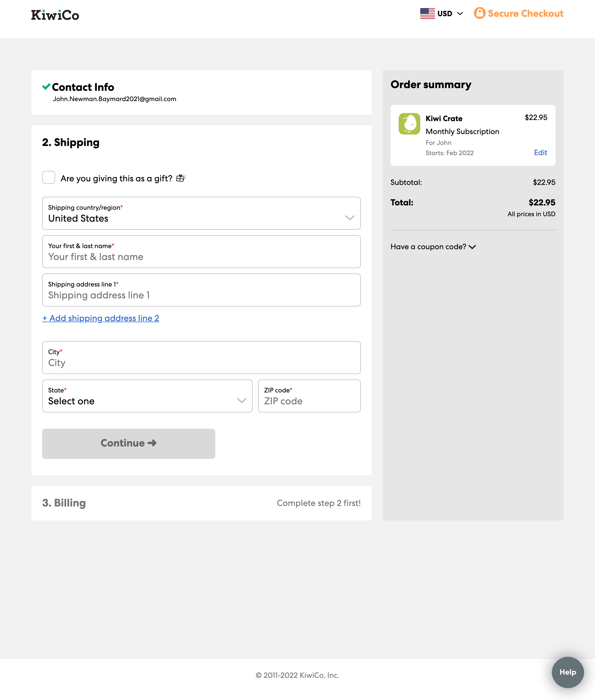Click the Edit link on the Kiwi Crate item

(x=540, y=153)
